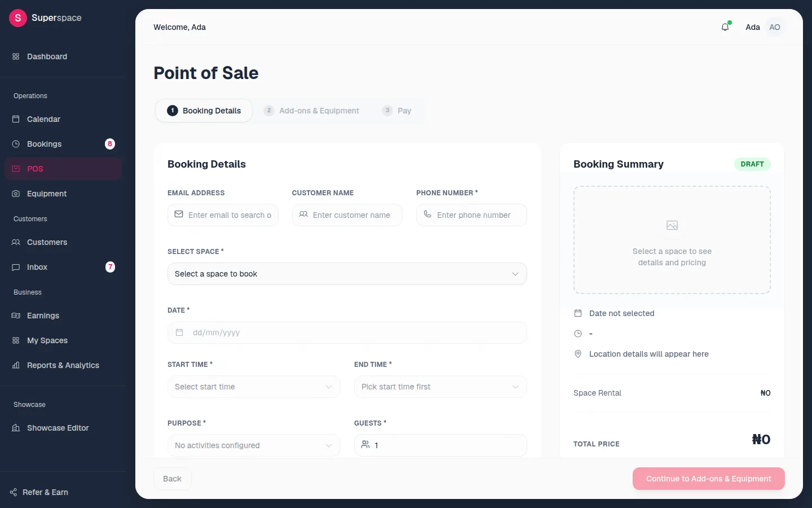This screenshot has width=812, height=508.
Task: Click the "Date not selected" text
Action: click(622, 313)
